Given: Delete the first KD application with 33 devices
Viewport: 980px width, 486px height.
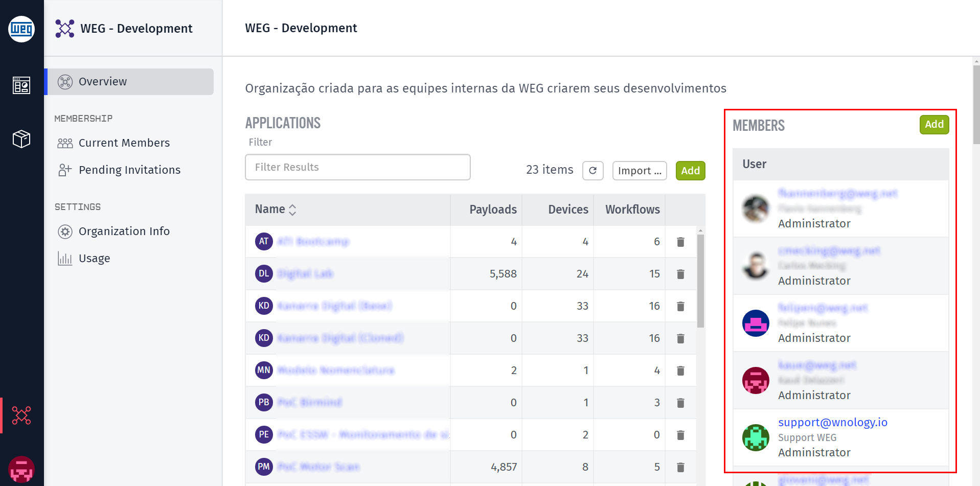Looking at the screenshot, I should (x=680, y=306).
